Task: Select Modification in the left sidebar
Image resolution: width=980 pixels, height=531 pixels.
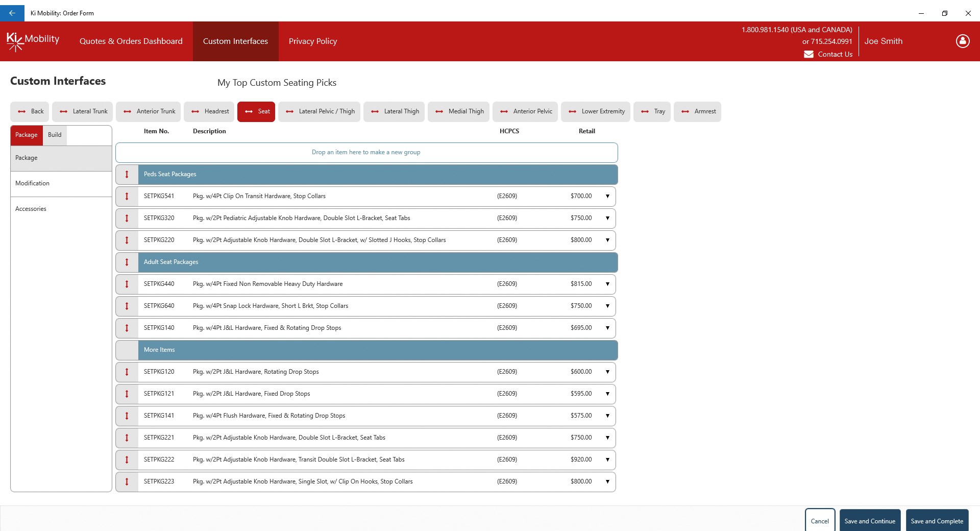Action: (32, 183)
